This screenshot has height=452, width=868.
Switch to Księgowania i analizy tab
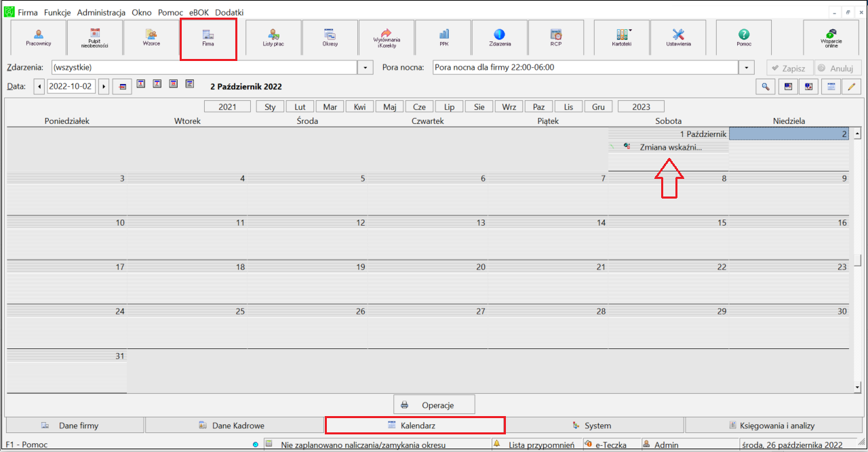tap(773, 426)
